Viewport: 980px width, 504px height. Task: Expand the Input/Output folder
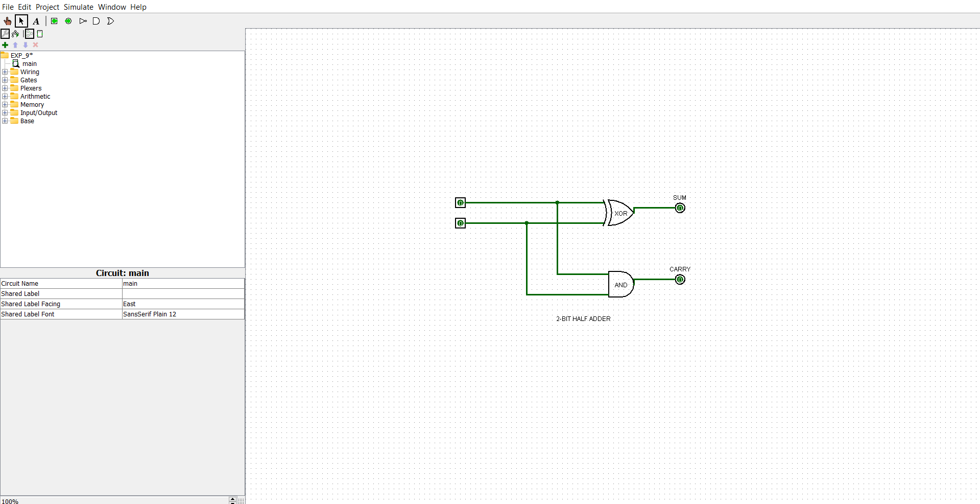coord(5,112)
